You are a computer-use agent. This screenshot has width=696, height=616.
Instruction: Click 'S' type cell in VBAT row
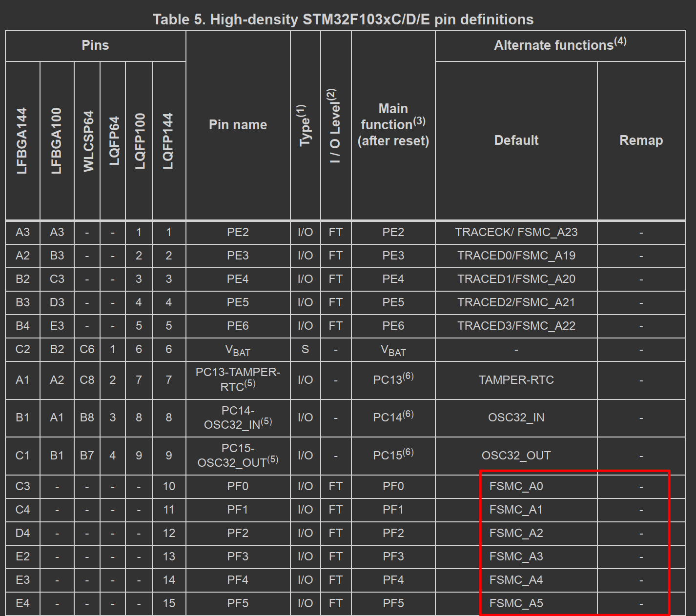coord(305,349)
